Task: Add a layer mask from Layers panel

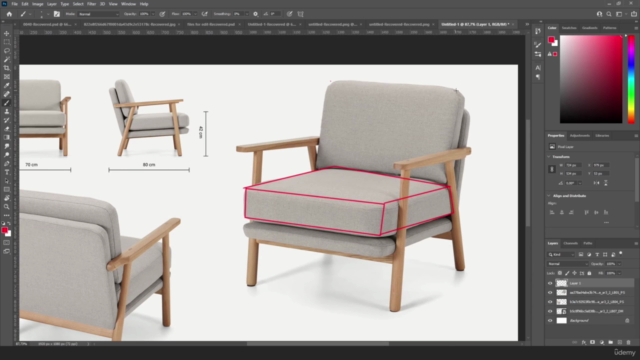Action: coord(593,342)
